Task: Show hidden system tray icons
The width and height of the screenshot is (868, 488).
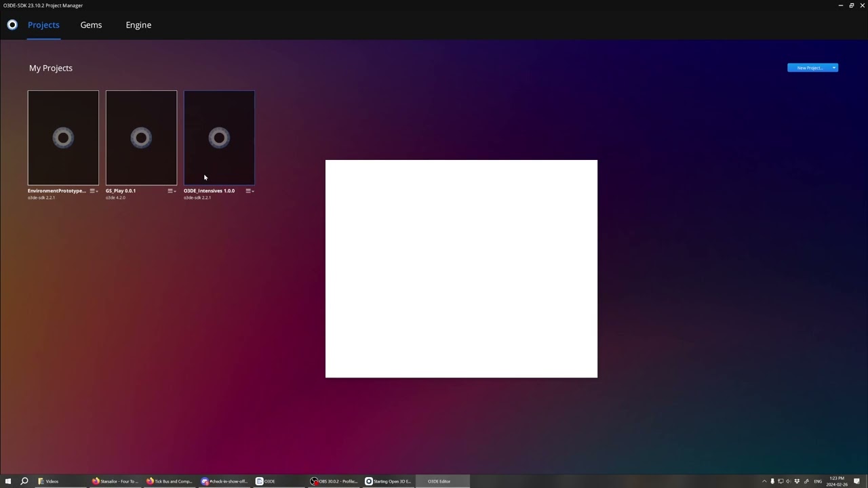Action: coord(764,481)
